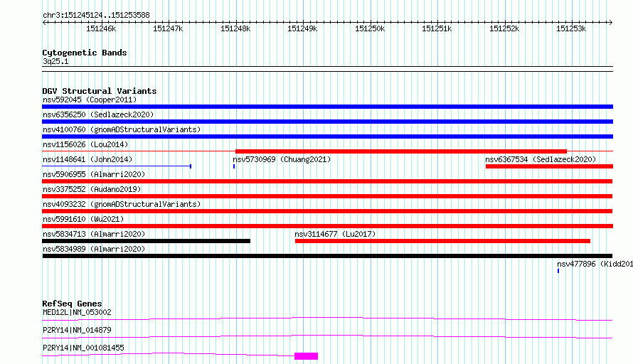Image resolution: width=633 pixels, height=364 pixels.
Task: Select the red bar under nsv5906955 (Almarri2020)
Action: 327,181
